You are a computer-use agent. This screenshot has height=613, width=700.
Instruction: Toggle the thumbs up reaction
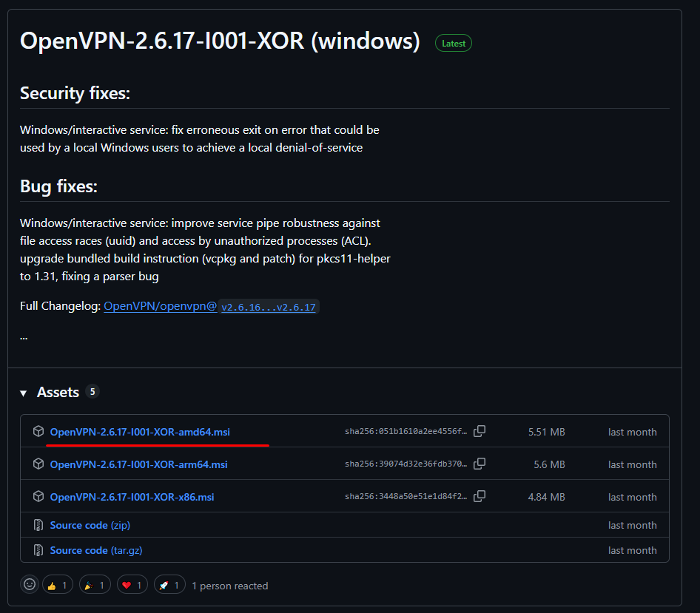pos(58,585)
